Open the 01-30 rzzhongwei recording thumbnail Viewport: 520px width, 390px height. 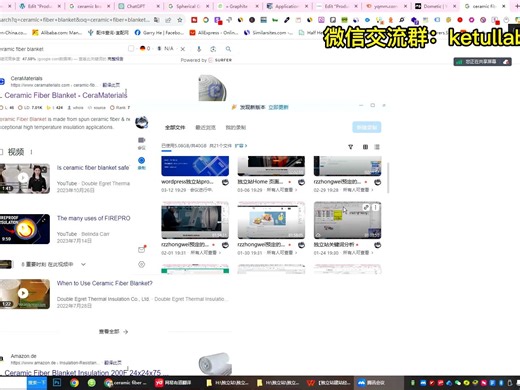click(271, 220)
